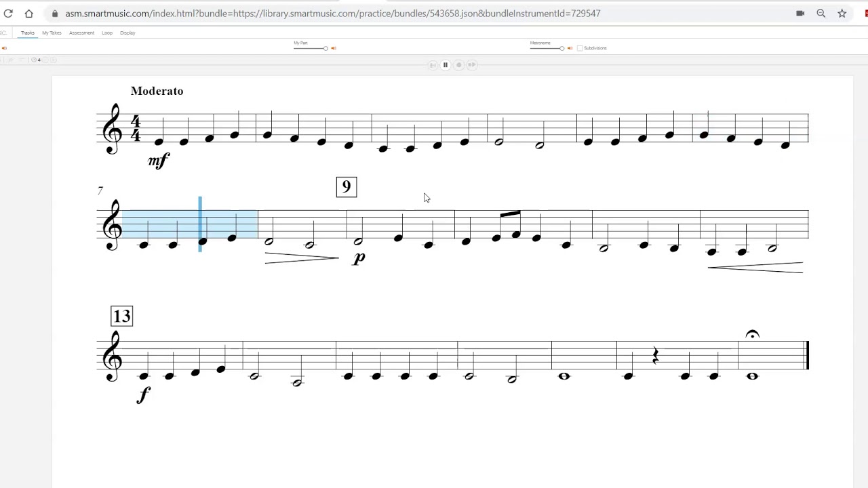Image resolution: width=868 pixels, height=488 pixels.
Task: Bookmark this page with the star
Action: [x=842, y=13]
